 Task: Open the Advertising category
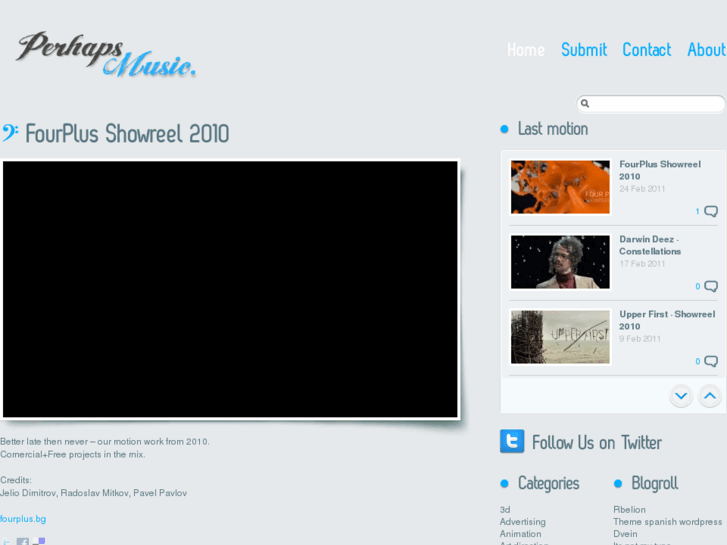[x=523, y=522]
